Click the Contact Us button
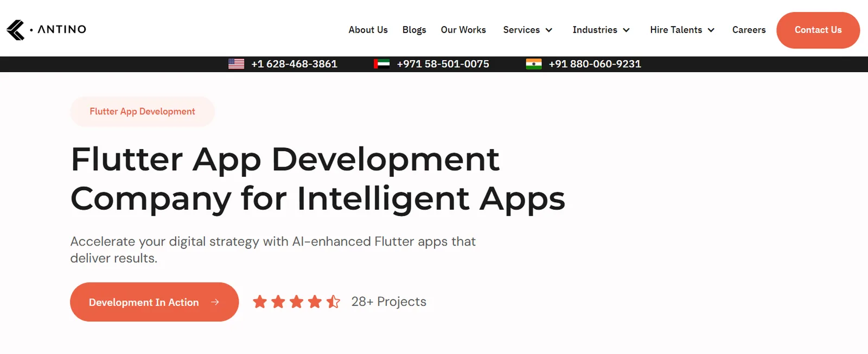This screenshot has width=868, height=354. [x=818, y=30]
